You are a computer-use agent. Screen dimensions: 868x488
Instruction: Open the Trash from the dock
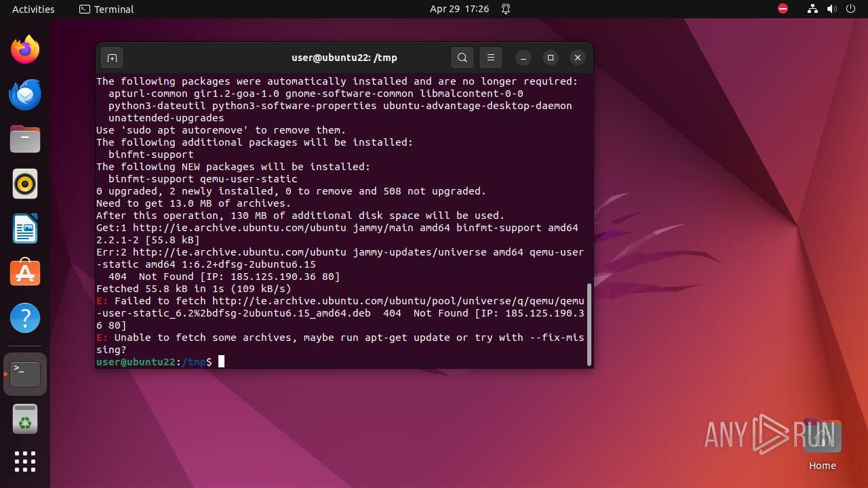click(x=25, y=418)
